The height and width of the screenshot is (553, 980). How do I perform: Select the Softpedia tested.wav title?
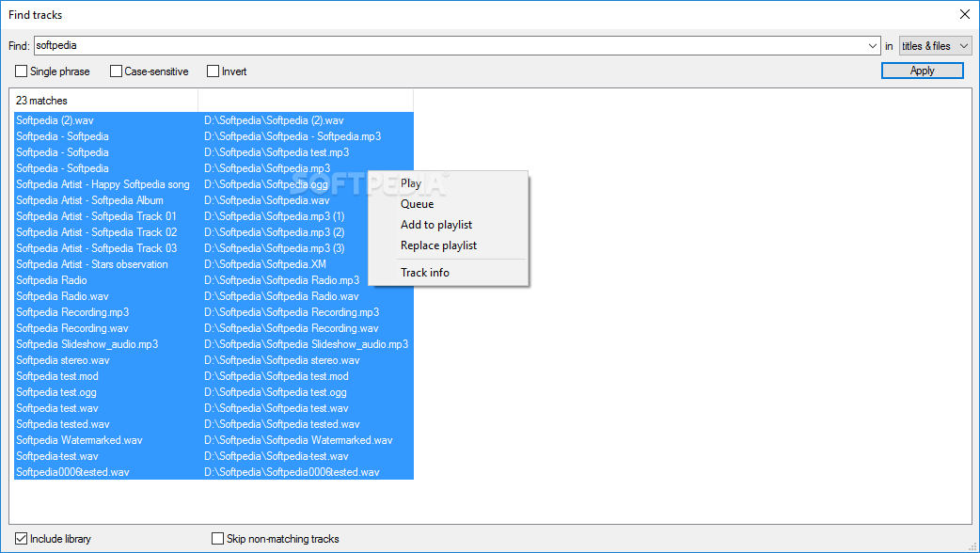click(x=62, y=423)
